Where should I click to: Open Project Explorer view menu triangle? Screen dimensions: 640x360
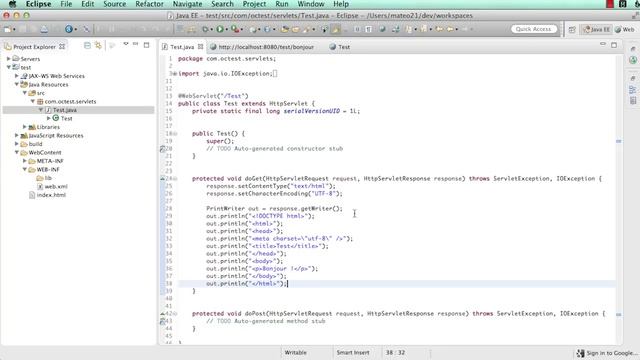(x=126, y=44)
